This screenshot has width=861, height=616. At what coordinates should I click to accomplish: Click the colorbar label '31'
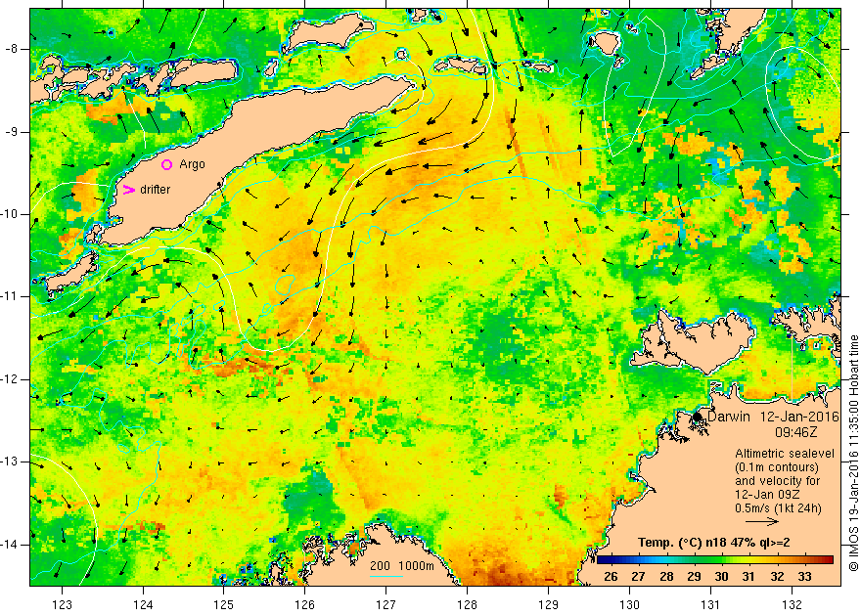click(x=748, y=577)
